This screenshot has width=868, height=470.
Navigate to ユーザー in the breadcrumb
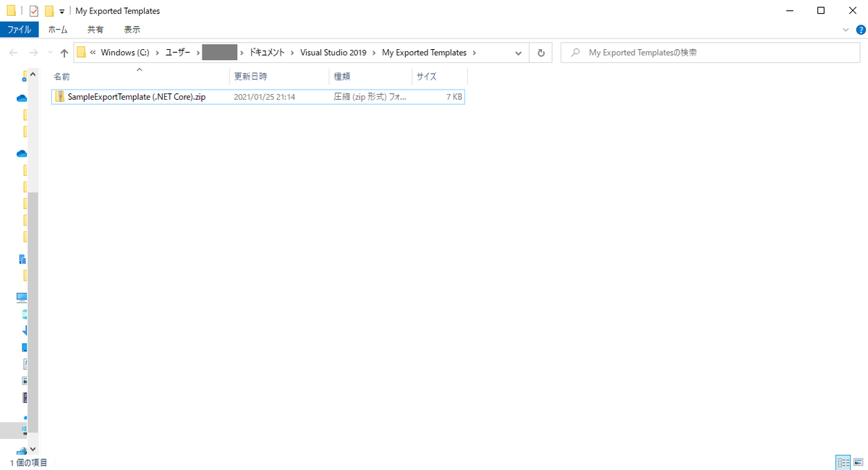click(178, 53)
